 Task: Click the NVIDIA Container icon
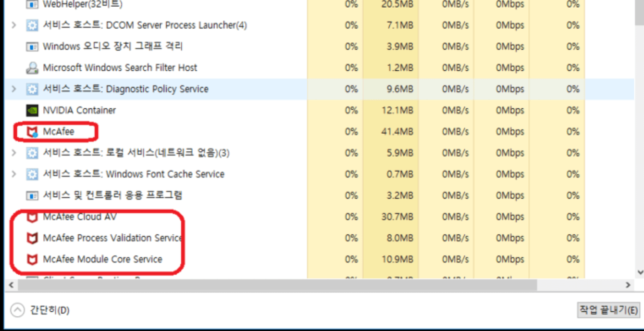(x=32, y=110)
